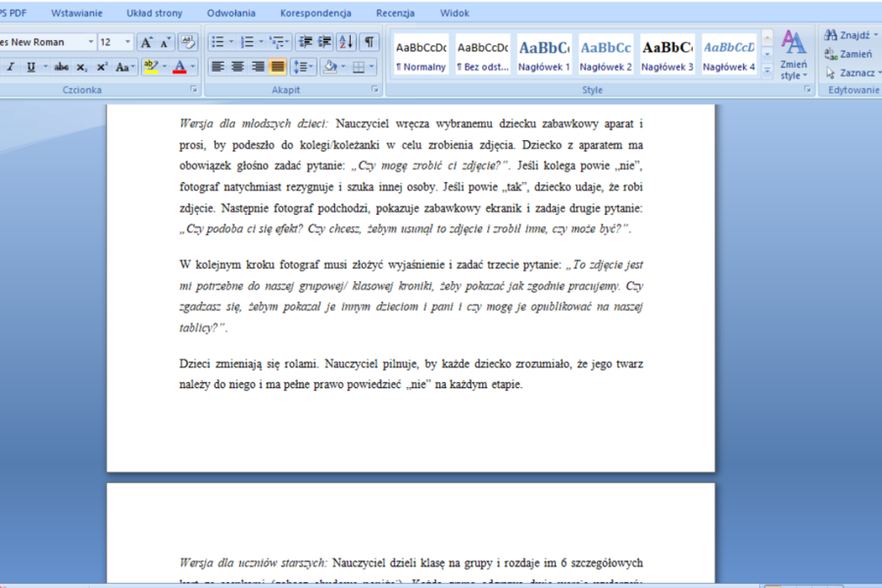Click the Shading paint bucket icon

330,68
